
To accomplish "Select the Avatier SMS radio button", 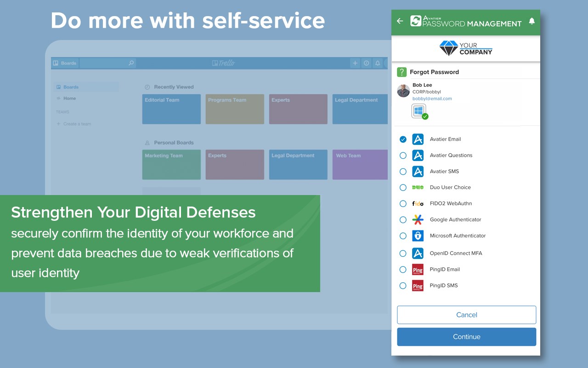I will (x=403, y=172).
